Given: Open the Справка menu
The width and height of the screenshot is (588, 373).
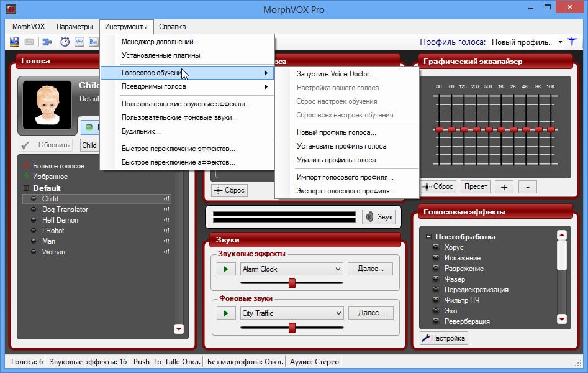Looking at the screenshot, I should tap(172, 27).
